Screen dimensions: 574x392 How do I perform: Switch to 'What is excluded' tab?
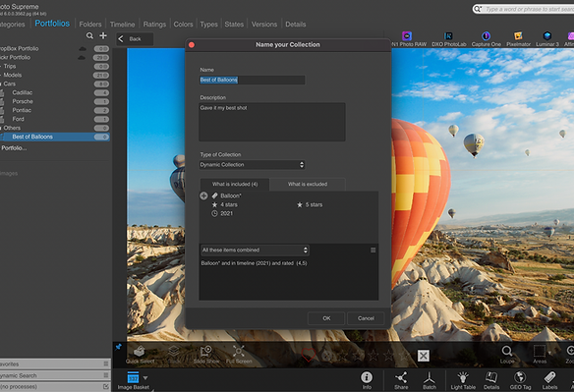point(308,184)
